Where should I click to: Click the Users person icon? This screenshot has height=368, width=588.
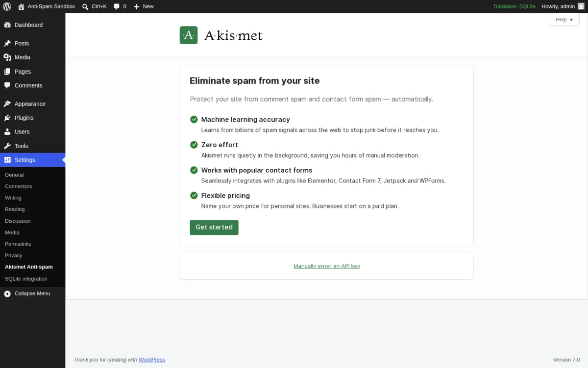tap(7, 132)
